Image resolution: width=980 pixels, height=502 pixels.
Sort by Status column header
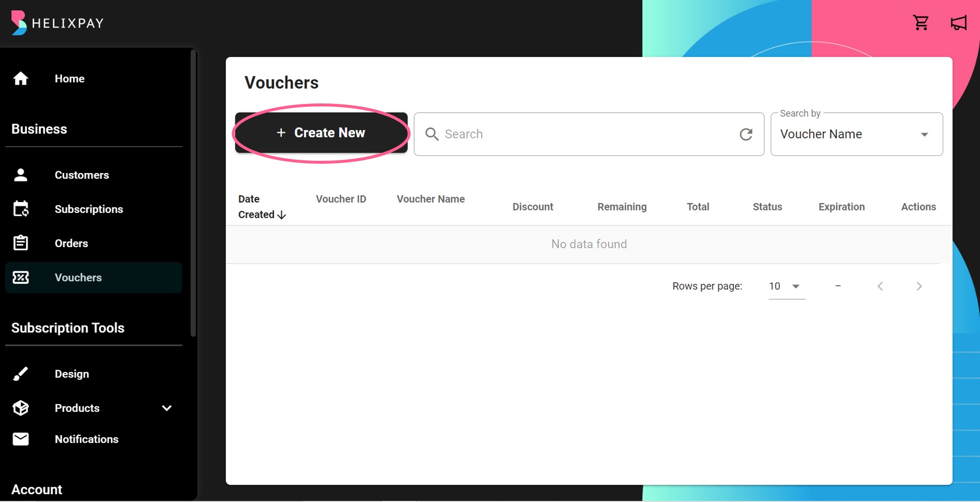pos(767,207)
